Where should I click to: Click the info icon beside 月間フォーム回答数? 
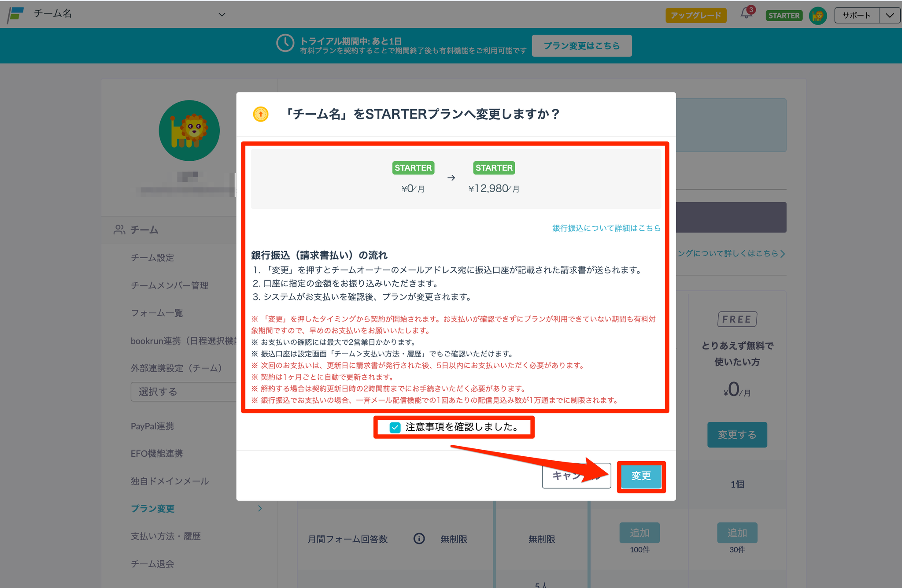tap(419, 538)
